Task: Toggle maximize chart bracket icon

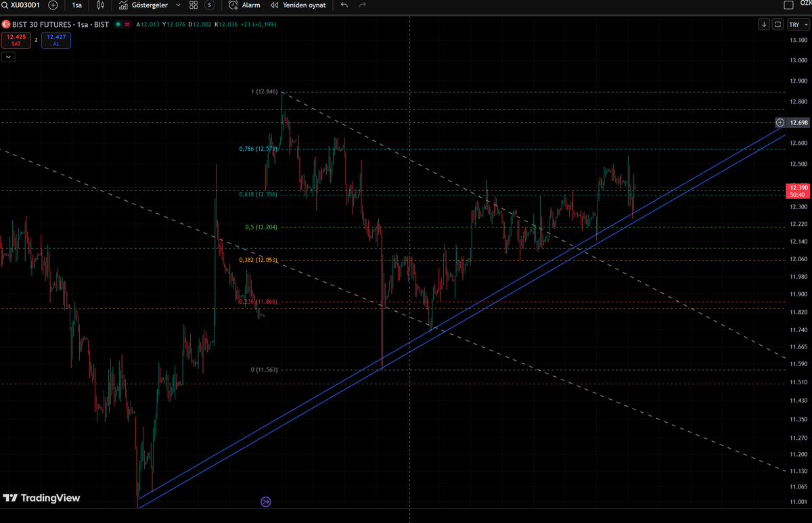Action: (777, 24)
